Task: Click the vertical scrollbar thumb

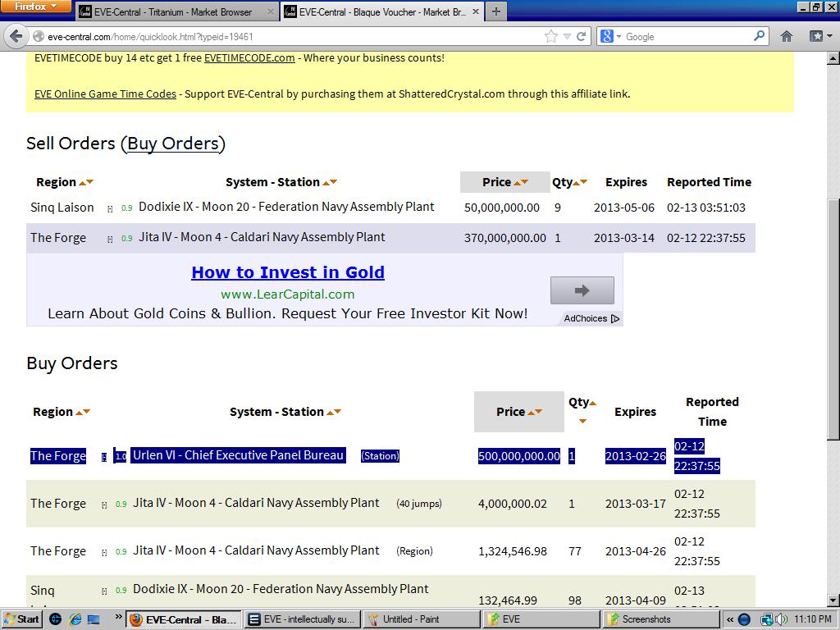Action: coord(833,320)
